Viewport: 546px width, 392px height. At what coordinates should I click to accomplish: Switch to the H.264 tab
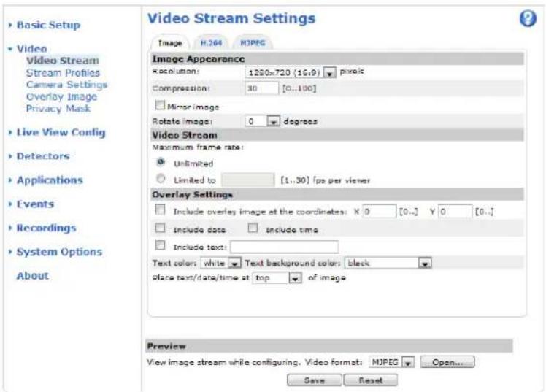pos(211,43)
